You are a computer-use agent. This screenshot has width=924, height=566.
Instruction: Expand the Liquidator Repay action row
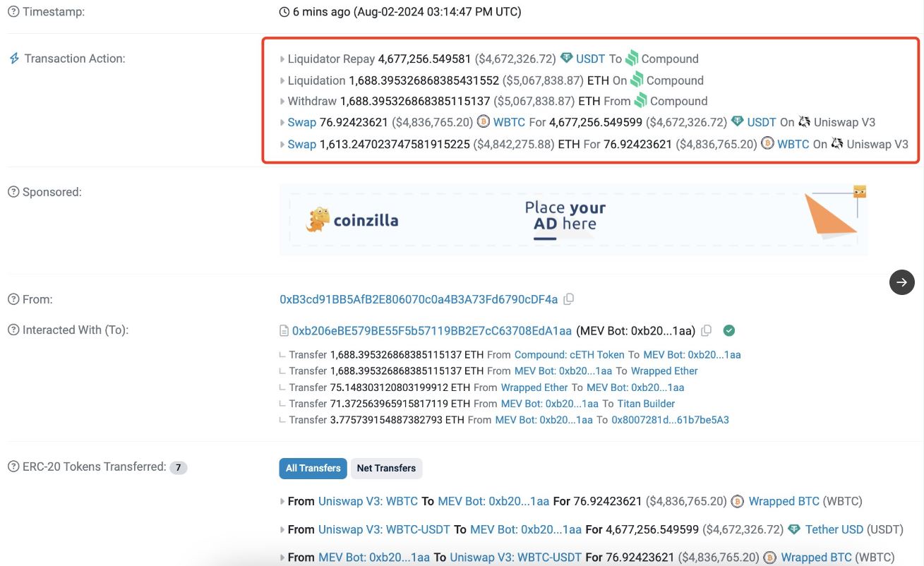pyautogui.click(x=283, y=59)
